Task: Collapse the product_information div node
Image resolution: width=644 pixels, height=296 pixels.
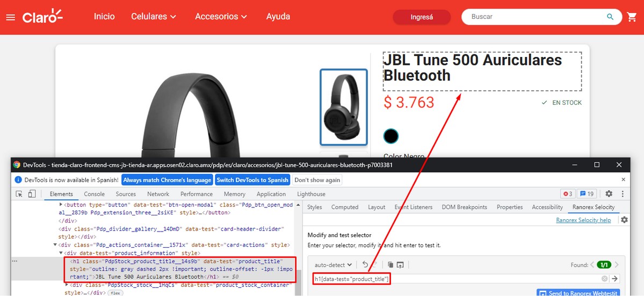Action: tap(61, 253)
